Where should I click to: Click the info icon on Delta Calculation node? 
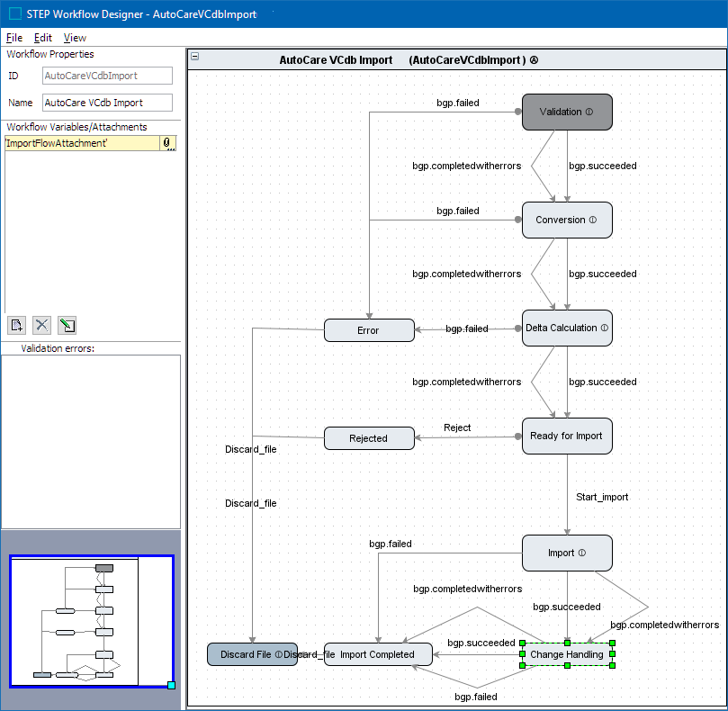[x=604, y=328]
